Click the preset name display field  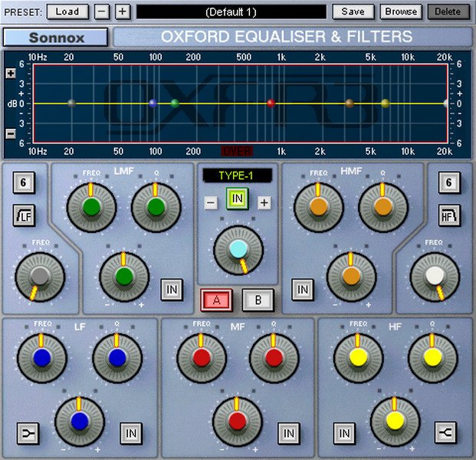231,11
